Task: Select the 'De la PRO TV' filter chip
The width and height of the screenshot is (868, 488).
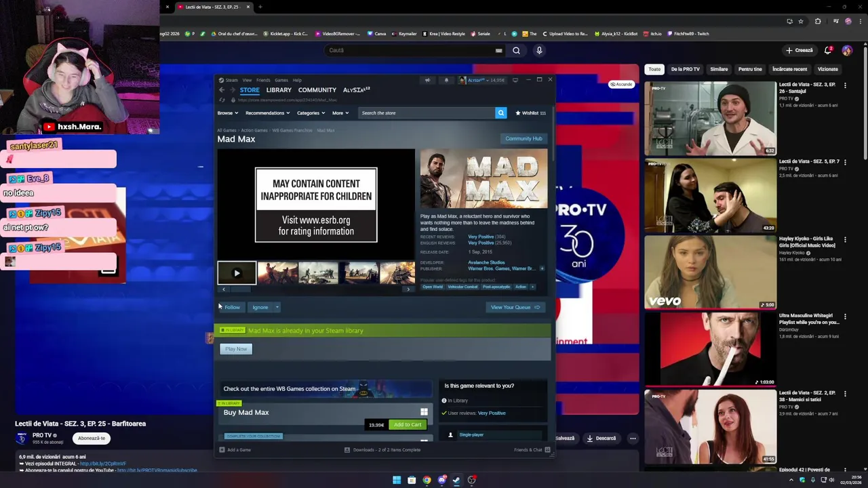Action: [x=685, y=69]
